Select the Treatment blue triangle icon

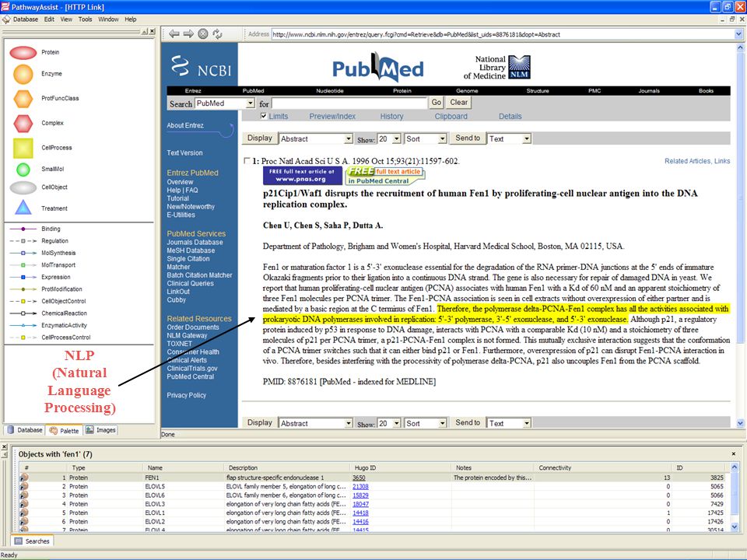click(x=23, y=208)
